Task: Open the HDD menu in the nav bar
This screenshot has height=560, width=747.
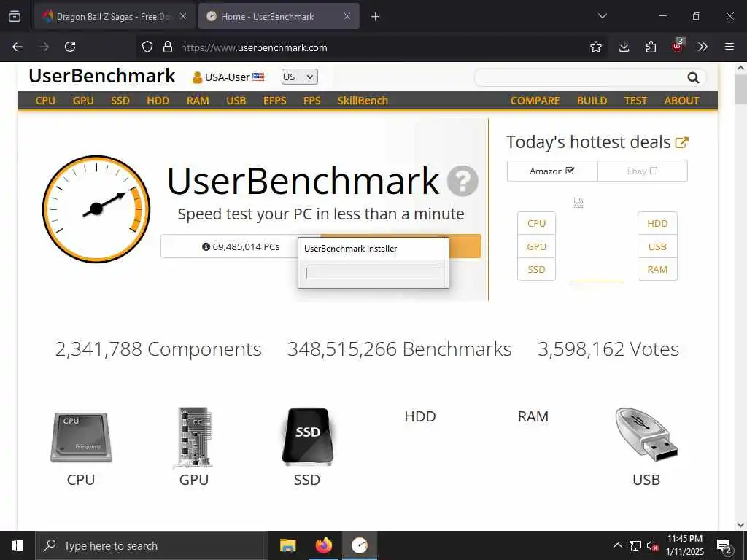Action: [158, 101]
